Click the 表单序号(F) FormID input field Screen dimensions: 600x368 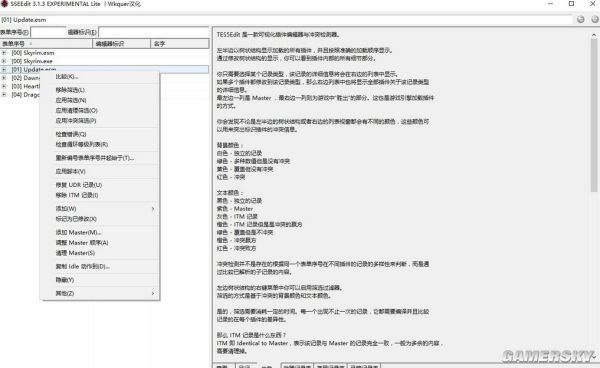(48, 32)
